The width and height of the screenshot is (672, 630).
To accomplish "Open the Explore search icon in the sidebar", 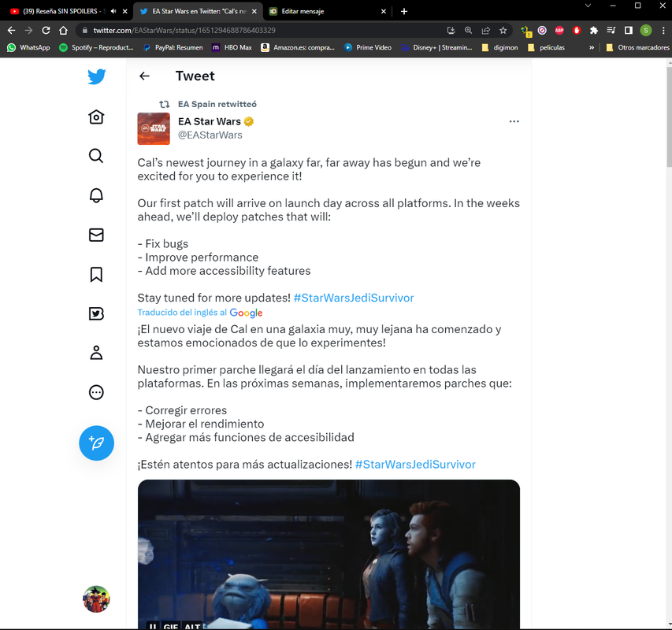I will tap(96, 156).
